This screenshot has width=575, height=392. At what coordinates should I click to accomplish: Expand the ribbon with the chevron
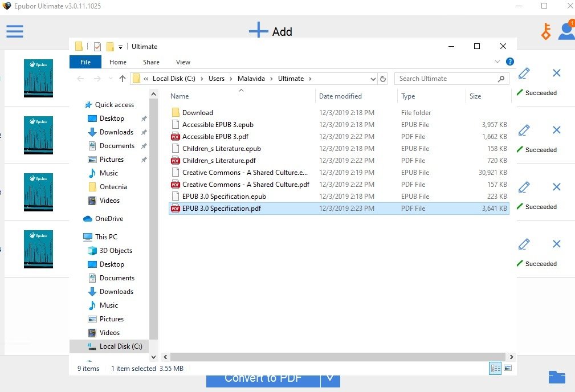point(497,62)
